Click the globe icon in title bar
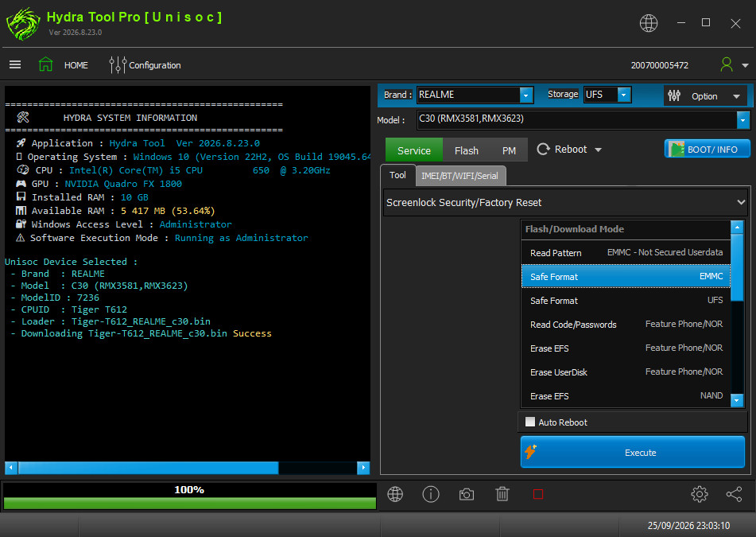This screenshot has height=537, width=756. click(x=649, y=23)
